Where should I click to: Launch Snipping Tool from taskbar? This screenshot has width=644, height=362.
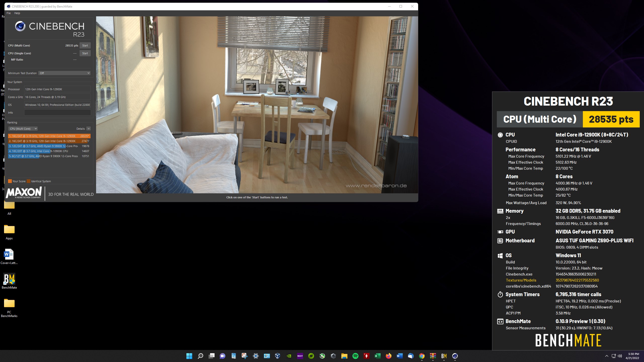point(245,356)
